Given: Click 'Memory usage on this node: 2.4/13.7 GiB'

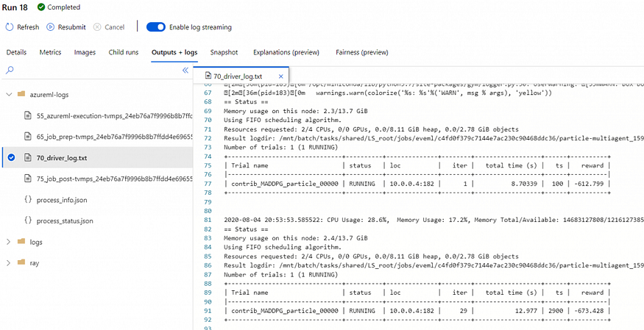Looking at the screenshot, I should [x=296, y=238].
